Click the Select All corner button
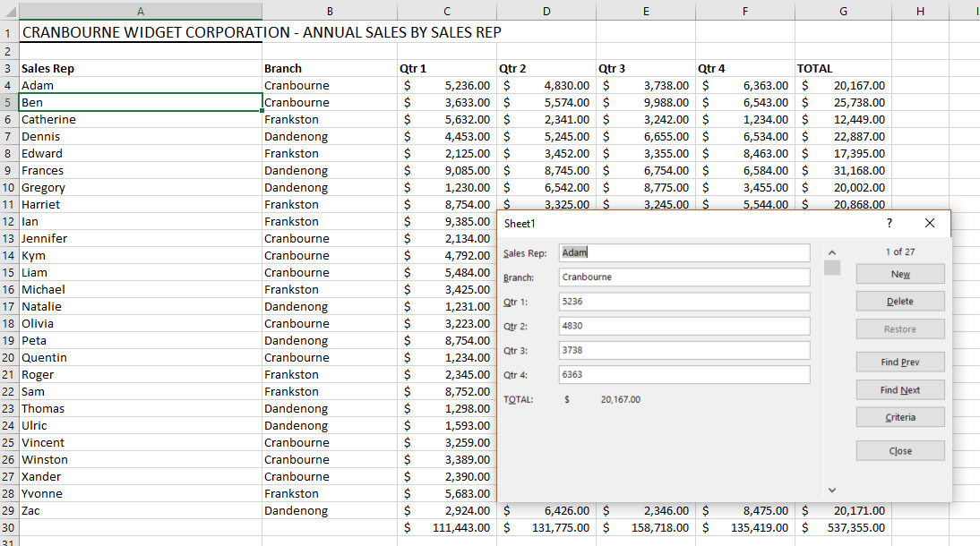 click(10, 11)
